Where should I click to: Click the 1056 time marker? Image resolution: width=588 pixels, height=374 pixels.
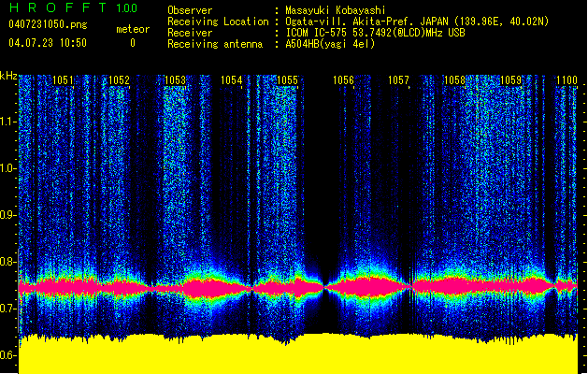343,80
